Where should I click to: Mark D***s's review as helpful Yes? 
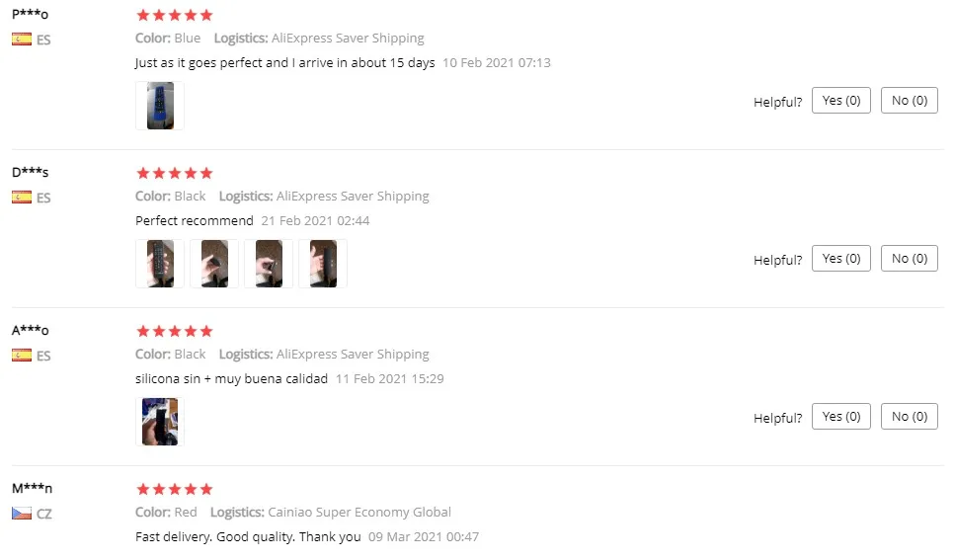coord(841,259)
